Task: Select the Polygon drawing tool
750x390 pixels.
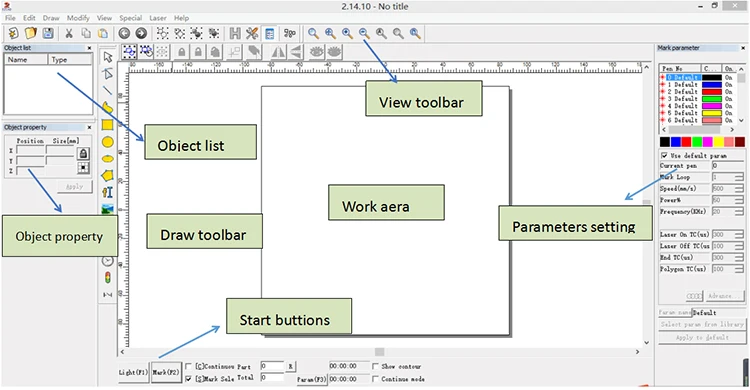Action: tap(108, 176)
